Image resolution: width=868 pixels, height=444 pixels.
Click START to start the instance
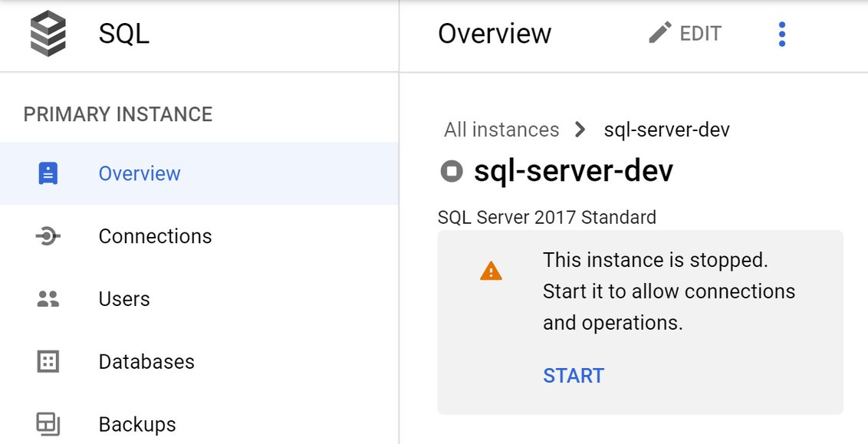pyautogui.click(x=574, y=376)
